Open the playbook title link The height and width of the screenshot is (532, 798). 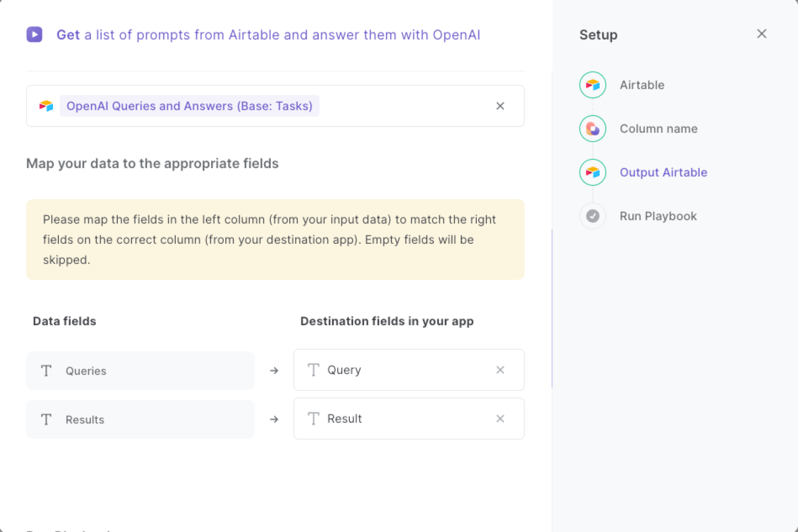(x=268, y=34)
